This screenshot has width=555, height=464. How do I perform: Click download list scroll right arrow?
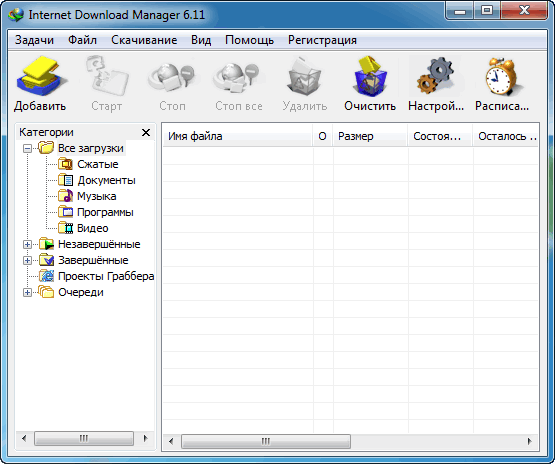coord(529,441)
